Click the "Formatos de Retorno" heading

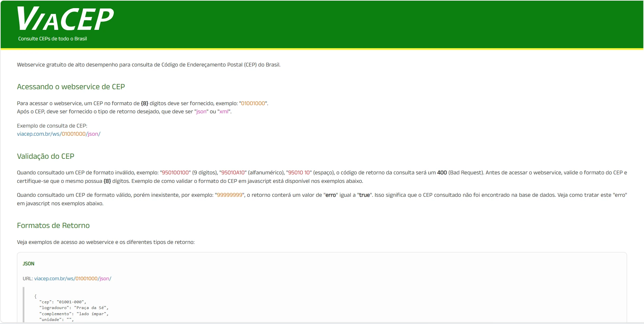point(53,226)
